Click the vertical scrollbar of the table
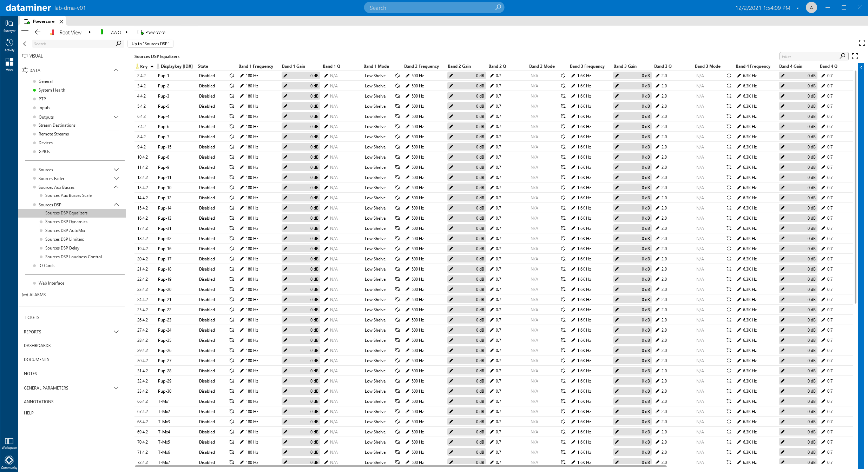 pyautogui.click(x=855, y=187)
